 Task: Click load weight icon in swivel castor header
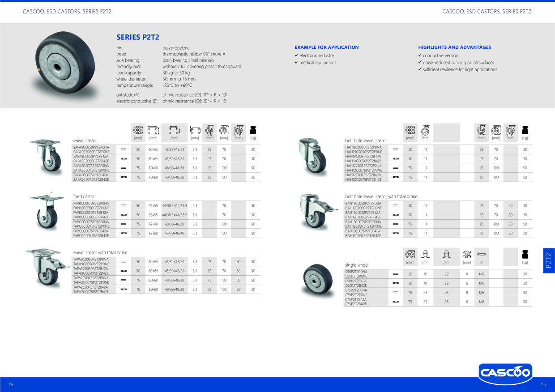(253, 130)
